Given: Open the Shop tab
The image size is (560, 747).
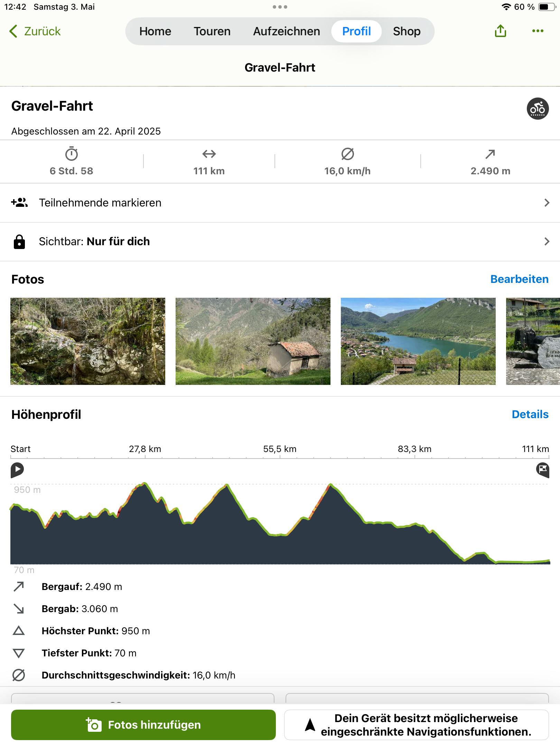Looking at the screenshot, I should click(407, 31).
